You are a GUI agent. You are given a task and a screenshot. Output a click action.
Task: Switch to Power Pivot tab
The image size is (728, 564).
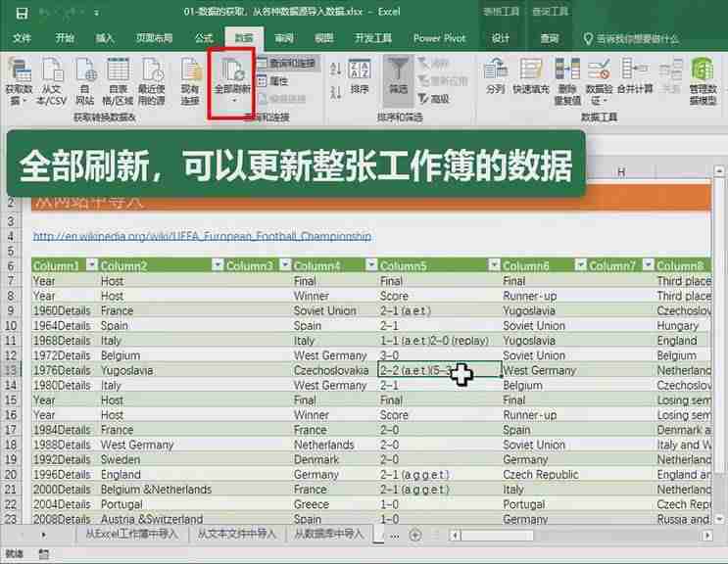[x=439, y=38]
